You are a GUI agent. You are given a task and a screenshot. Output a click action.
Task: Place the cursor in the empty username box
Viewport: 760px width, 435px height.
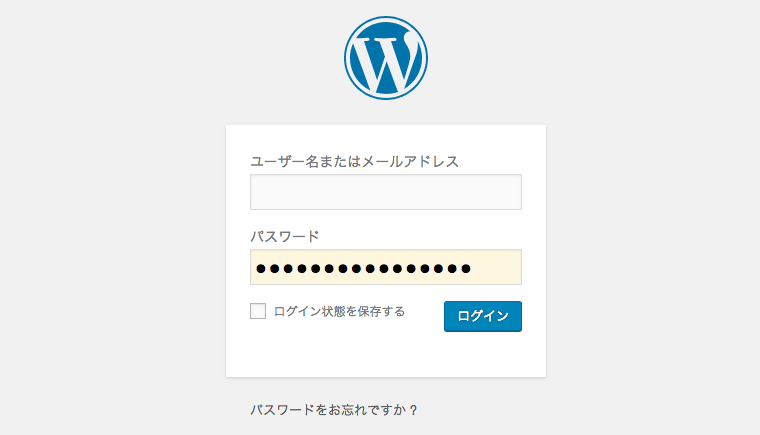[x=386, y=192]
